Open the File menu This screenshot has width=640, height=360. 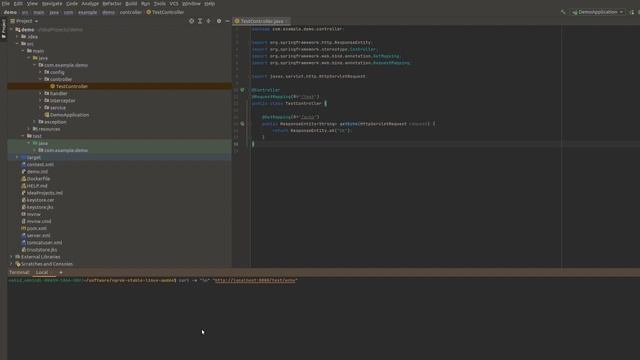(x=6, y=4)
